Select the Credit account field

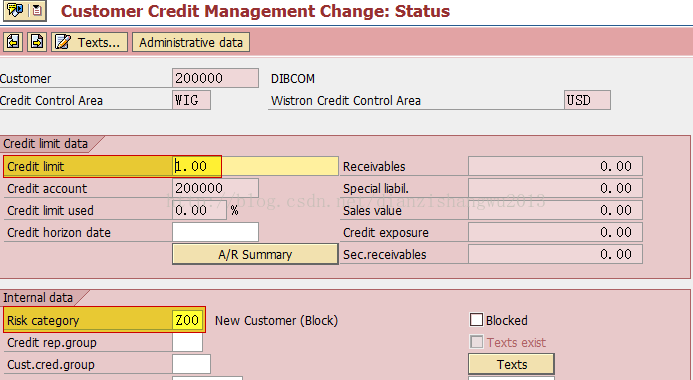(x=215, y=188)
